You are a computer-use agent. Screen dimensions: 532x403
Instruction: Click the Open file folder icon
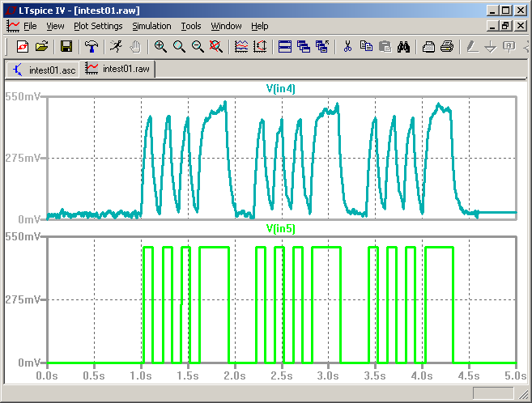tap(41, 46)
